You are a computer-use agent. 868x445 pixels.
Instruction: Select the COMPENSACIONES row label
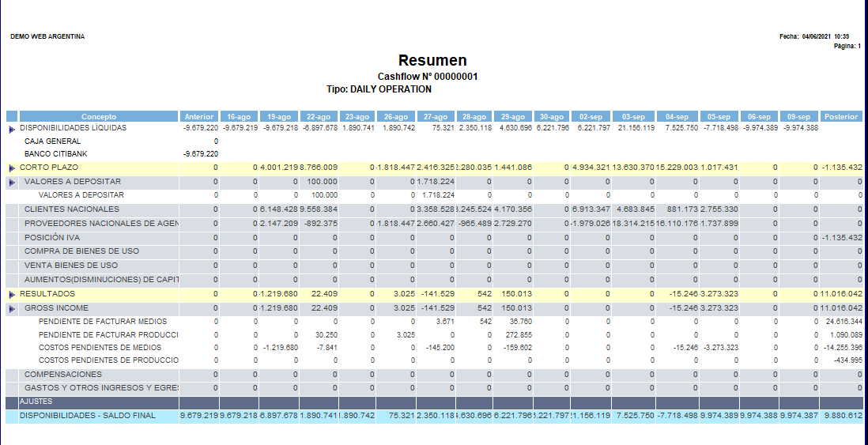[63, 374]
